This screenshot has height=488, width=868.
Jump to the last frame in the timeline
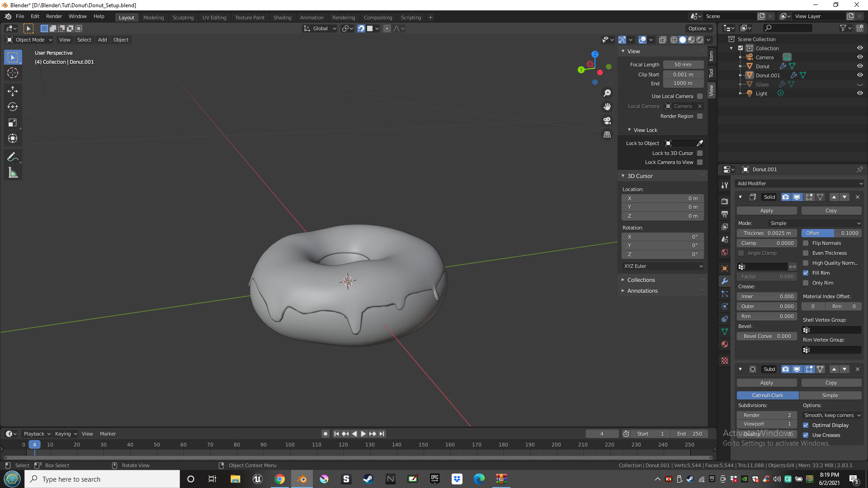tap(382, 433)
